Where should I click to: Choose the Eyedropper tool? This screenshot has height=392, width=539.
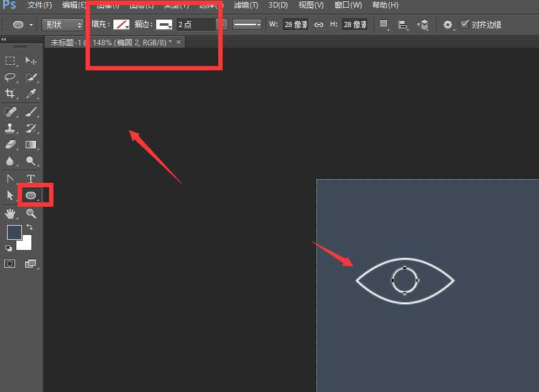(30, 94)
